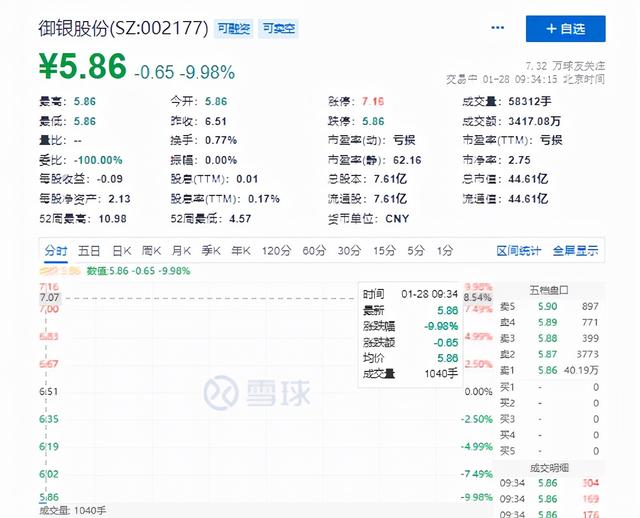Open 全屏显示 fullscreen display link
The width and height of the screenshot is (640, 518).
click(575, 251)
